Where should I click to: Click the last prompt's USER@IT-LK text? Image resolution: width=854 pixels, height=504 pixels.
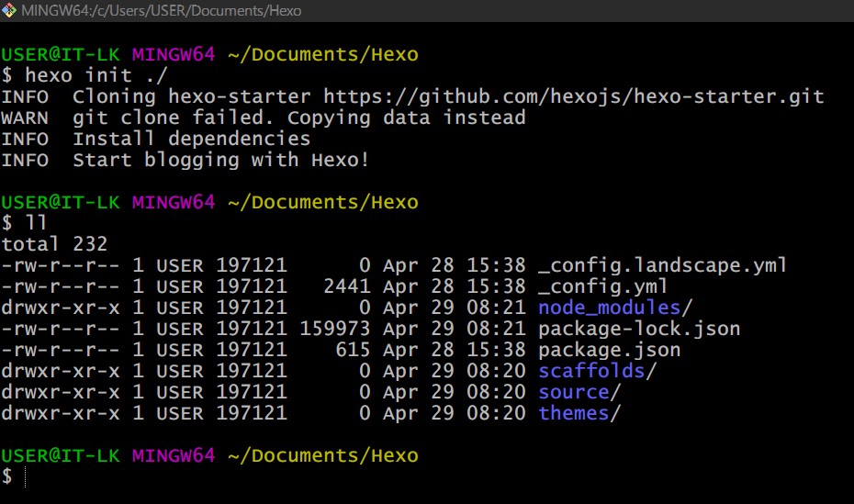pyautogui.click(x=61, y=455)
